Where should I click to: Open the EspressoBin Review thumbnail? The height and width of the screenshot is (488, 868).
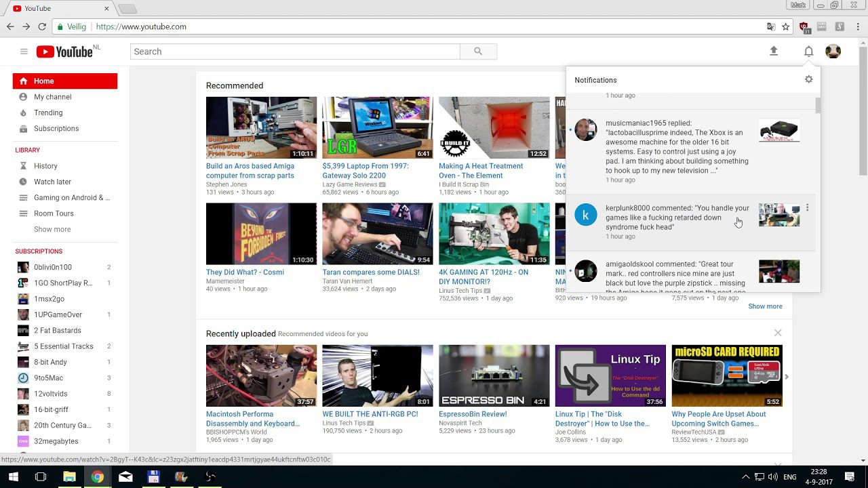click(x=494, y=375)
